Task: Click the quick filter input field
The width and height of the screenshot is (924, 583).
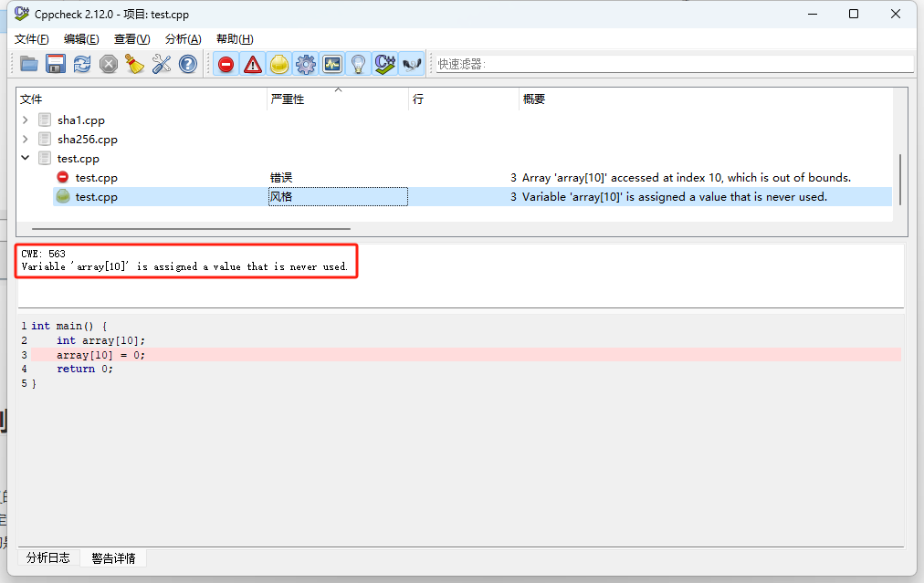Action: pos(674,64)
